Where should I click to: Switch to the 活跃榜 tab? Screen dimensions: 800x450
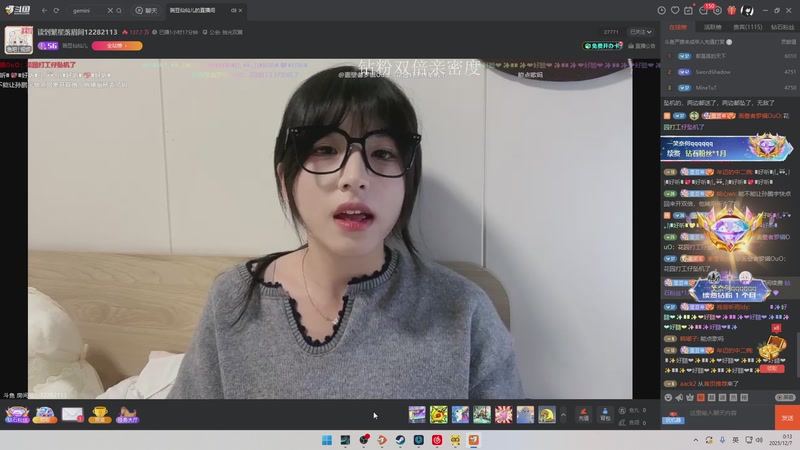(712, 27)
